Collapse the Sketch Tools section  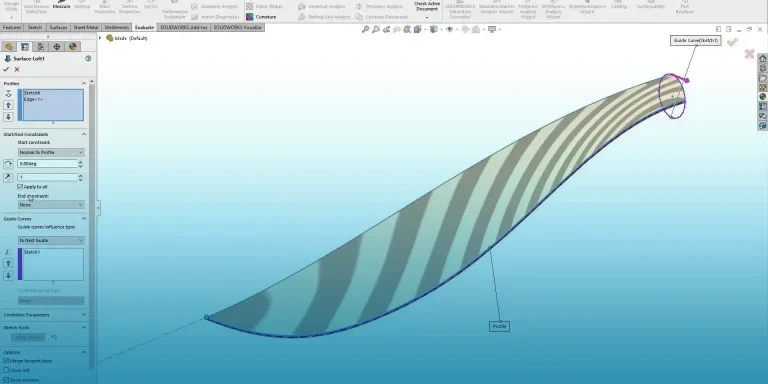84,328
